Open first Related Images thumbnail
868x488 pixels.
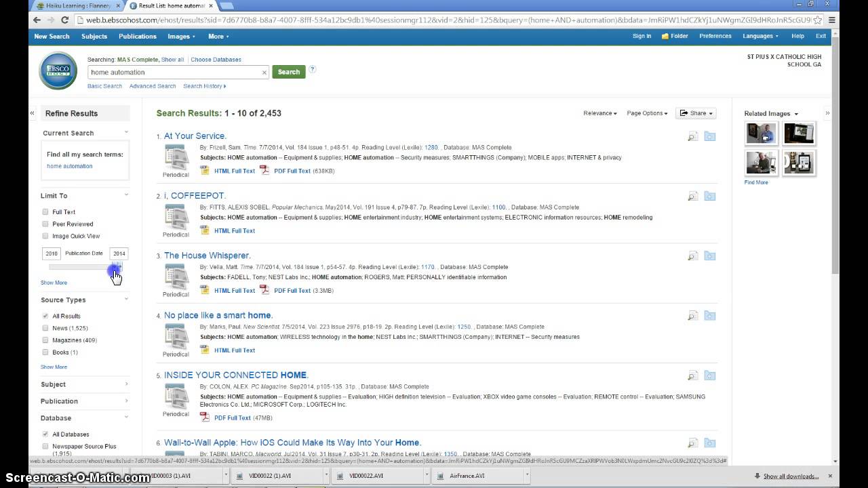coord(761,134)
